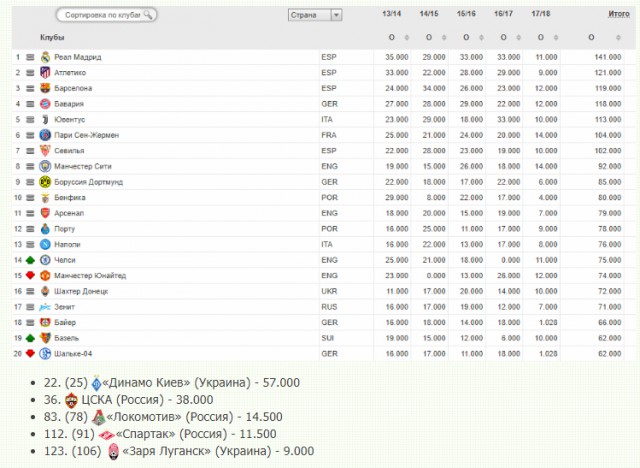This screenshot has height=468, width=640.
Task: Sort by 15/16 season column arrows
Action: (x=481, y=38)
